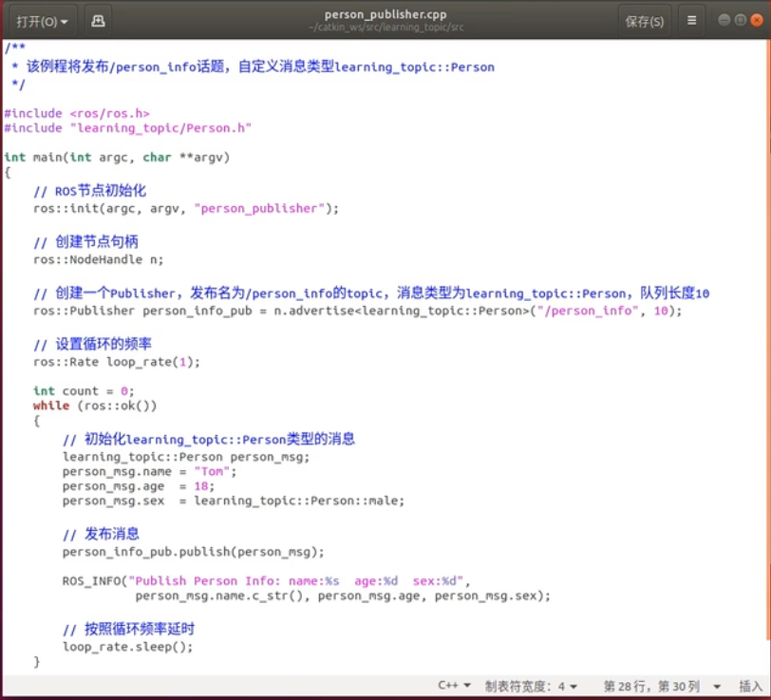Image resolution: width=771 pixels, height=700 pixels.
Task: Click the 'ros::NodeHandle n;' line
Action: click(98, 259)
